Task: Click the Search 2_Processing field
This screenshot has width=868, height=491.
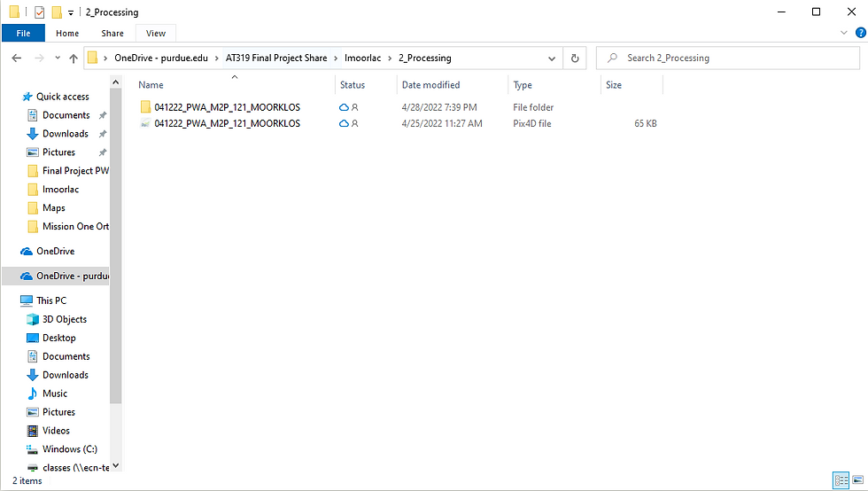Action: click(x=728, y=58)
